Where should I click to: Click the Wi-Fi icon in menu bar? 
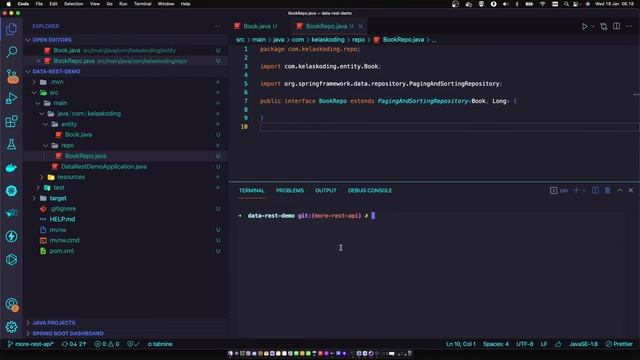(542, 4)
